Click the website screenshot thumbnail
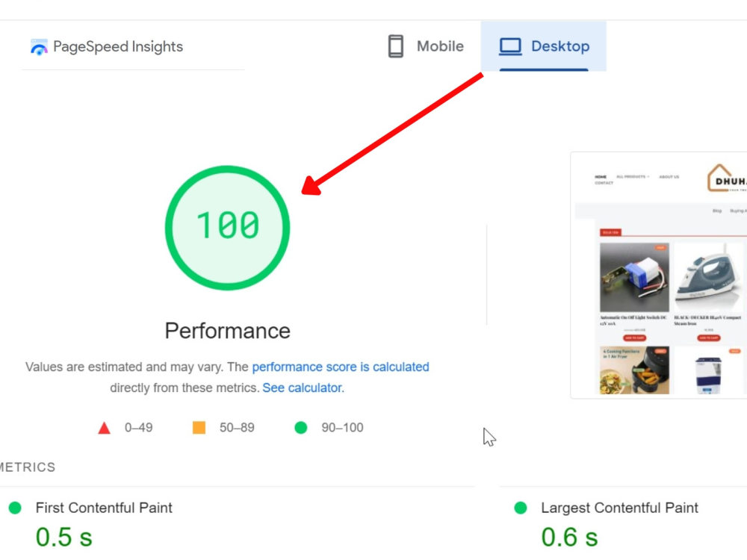 click(659, 276)
